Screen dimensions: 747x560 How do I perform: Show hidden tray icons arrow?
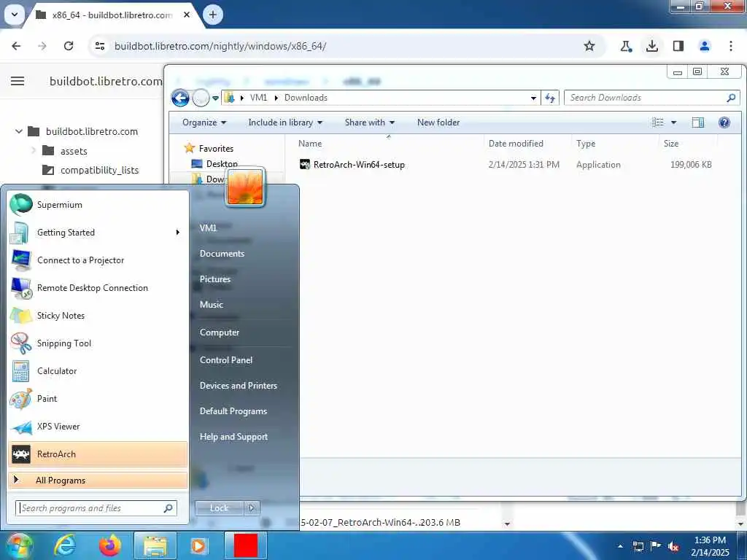pos(620,546)
